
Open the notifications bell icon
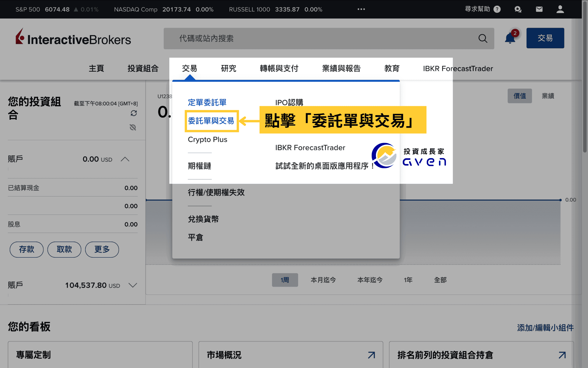pyautogui.click(x=510, y=38)
